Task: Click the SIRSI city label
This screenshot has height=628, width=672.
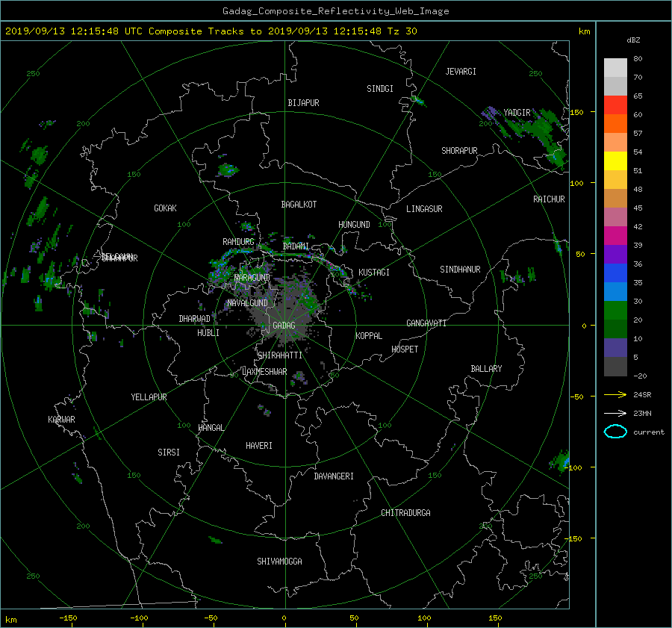Action: 169,453
